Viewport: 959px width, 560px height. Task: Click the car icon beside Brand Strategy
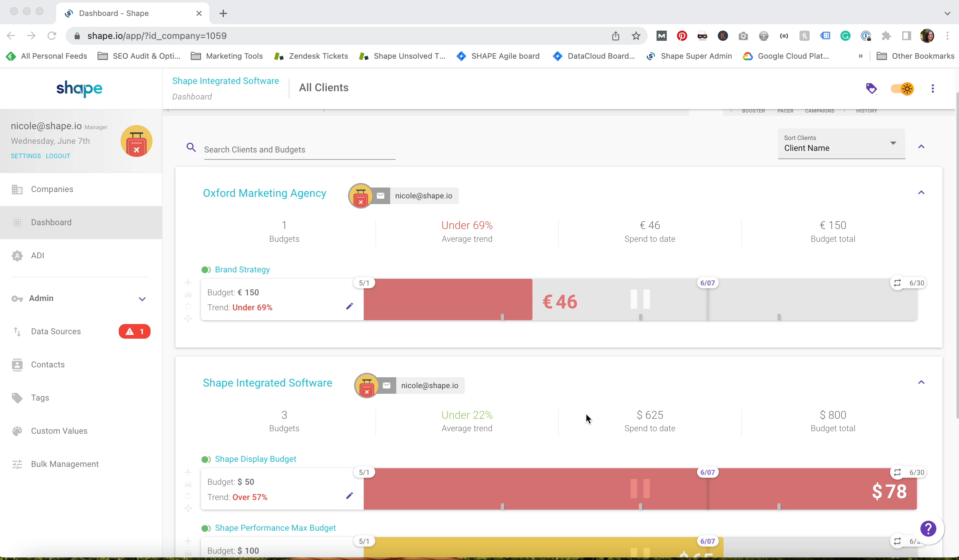[188, 294]
